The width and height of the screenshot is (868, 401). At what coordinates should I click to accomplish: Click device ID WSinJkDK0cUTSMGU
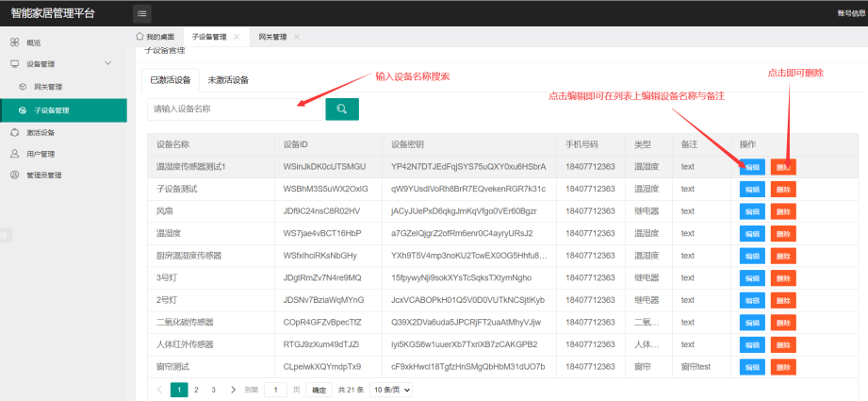tap(324, 166)
